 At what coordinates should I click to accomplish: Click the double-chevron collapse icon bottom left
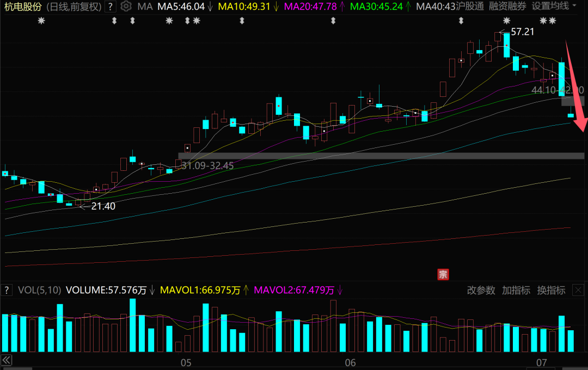(x=7, y=360)
